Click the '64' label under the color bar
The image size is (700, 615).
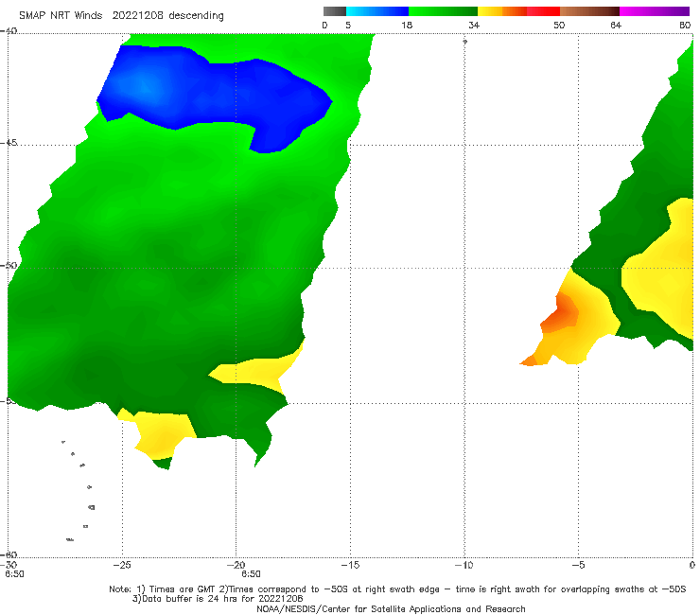(x=616, y=25)
